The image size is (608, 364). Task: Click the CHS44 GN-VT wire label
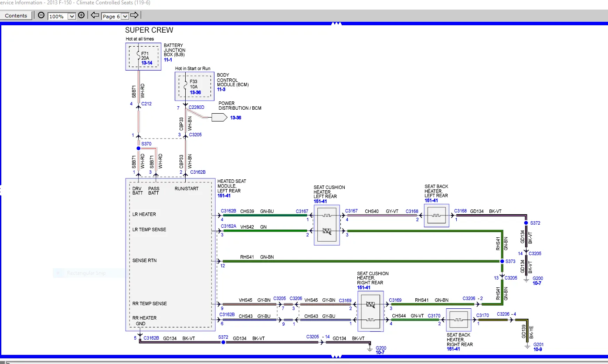[408, 316]
